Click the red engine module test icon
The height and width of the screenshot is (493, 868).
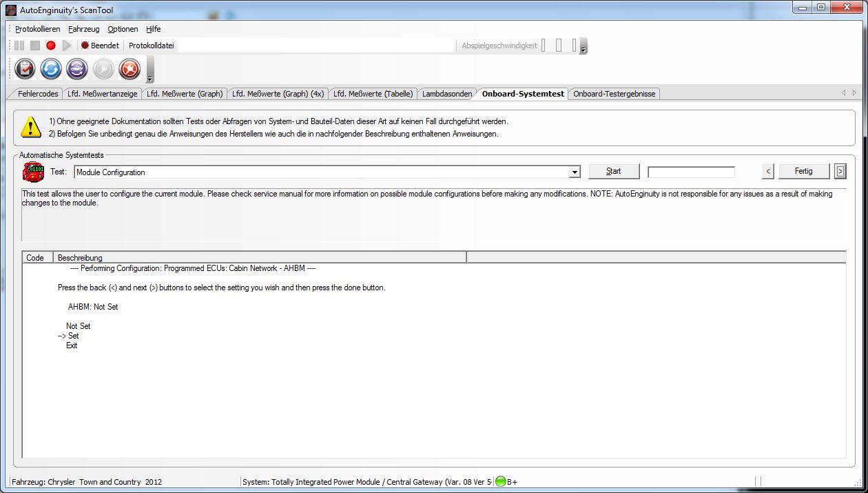(x=33, y=172)
